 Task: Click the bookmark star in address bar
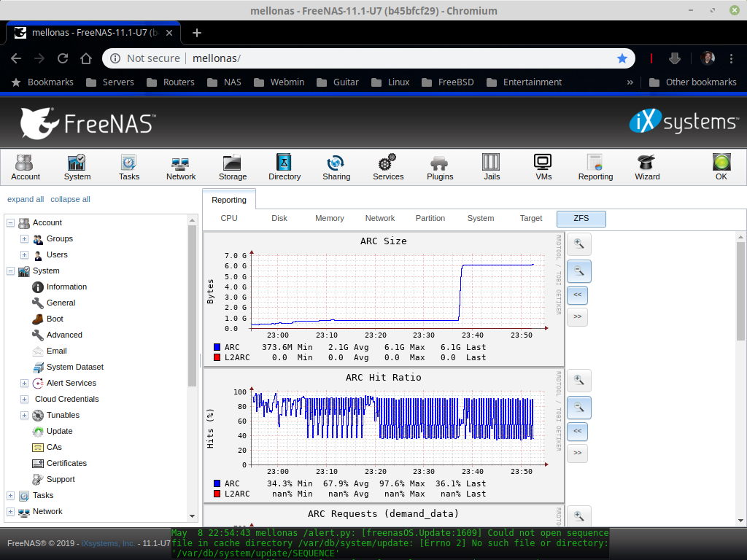click(622, 58)
